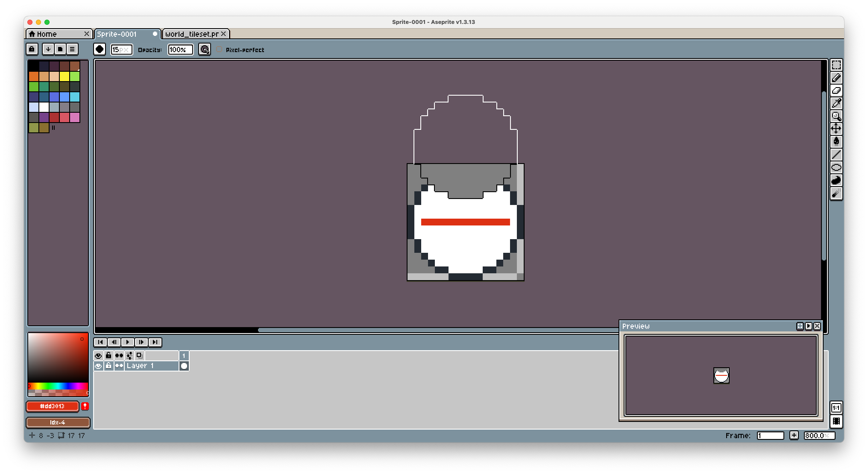Select the Rectangular Marquee tool
The image size is (868, 474).
(x=836, y=65)
